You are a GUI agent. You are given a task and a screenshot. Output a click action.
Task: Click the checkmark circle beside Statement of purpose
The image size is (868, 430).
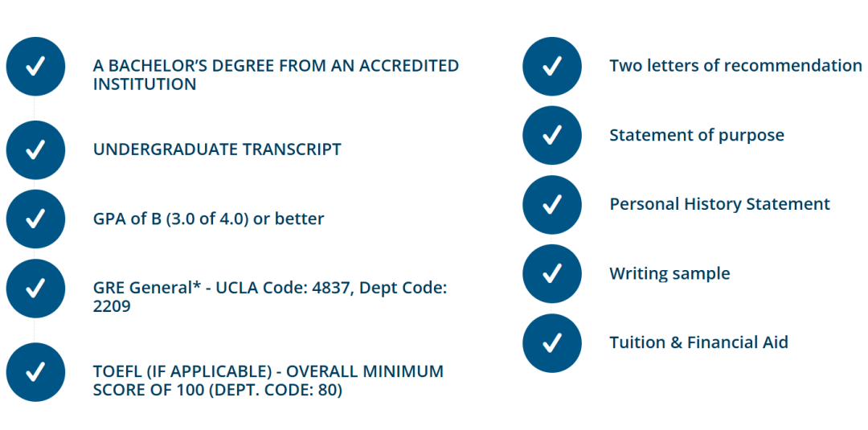(552, 136)
